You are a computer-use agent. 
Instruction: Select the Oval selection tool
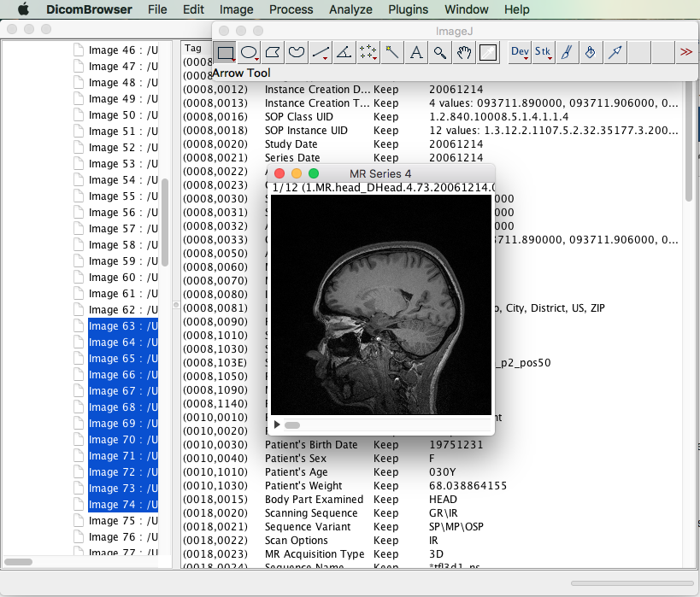tap(249, 53)
